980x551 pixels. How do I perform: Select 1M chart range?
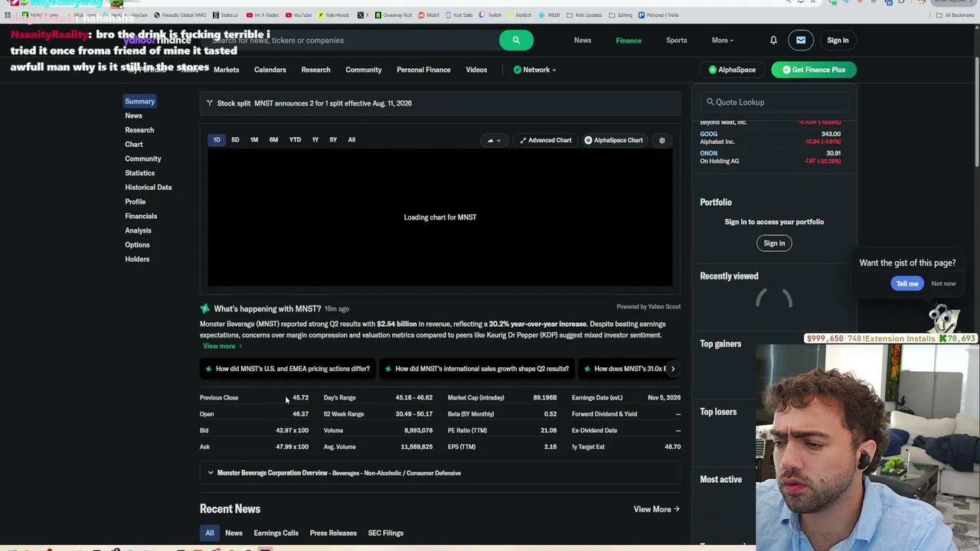254,140
